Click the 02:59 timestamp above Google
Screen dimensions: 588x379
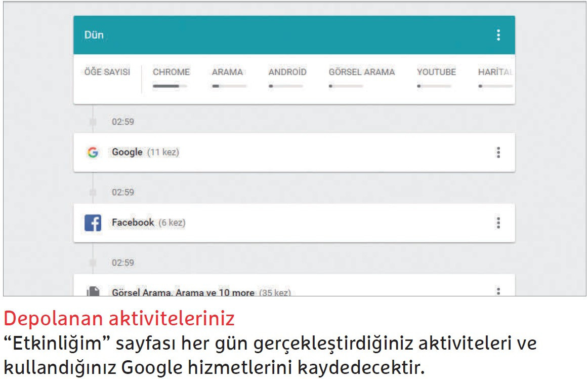(x=122, y=122)
